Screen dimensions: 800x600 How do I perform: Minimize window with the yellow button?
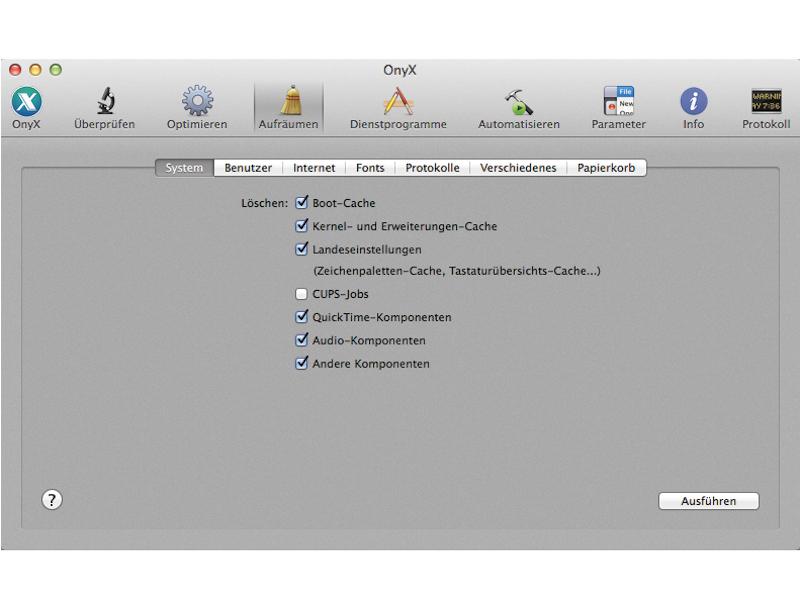35,69
